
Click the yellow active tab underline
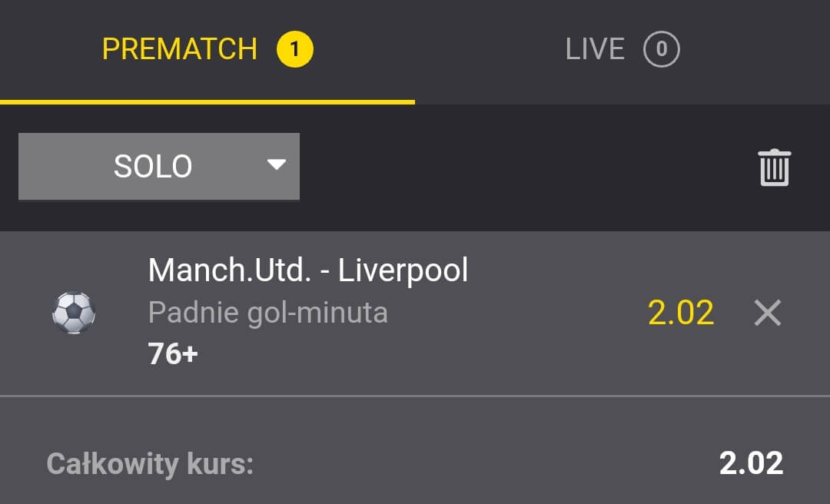207,101
